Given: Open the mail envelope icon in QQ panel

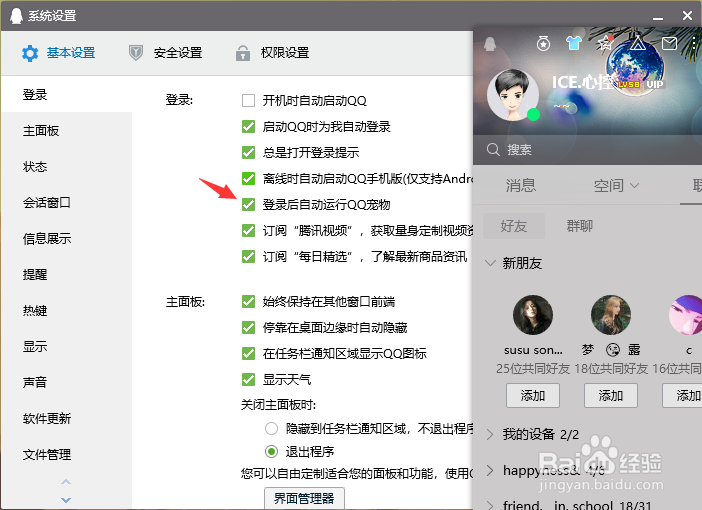Looking at the screenshot, I should point(669,43).
